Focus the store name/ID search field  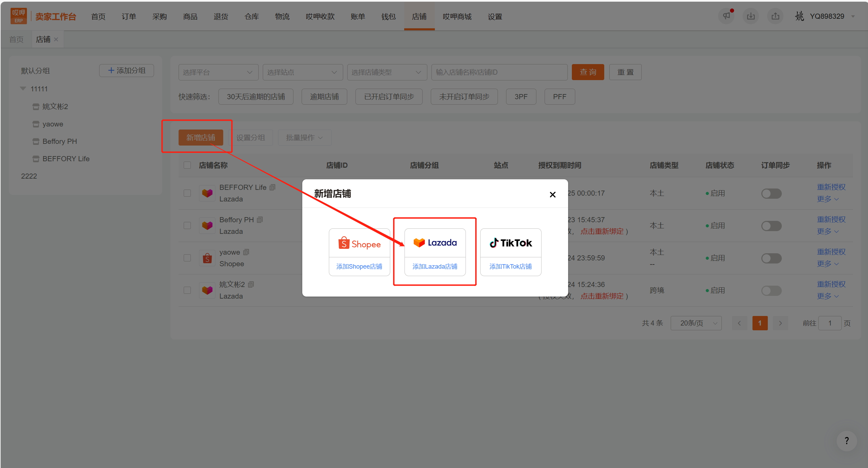(x=499, y=72)
